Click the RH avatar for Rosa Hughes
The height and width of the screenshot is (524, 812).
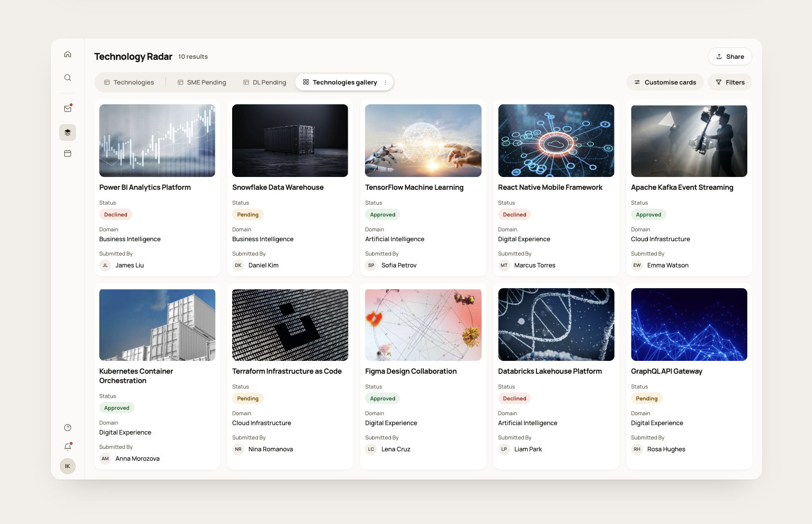(x=637, y=449)
